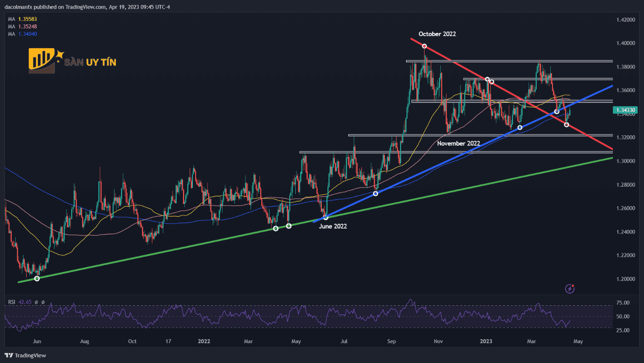This screenshot has width=644, height=363.
Task: Click the 1.38000 price axis label
Action: click(626, 67)
